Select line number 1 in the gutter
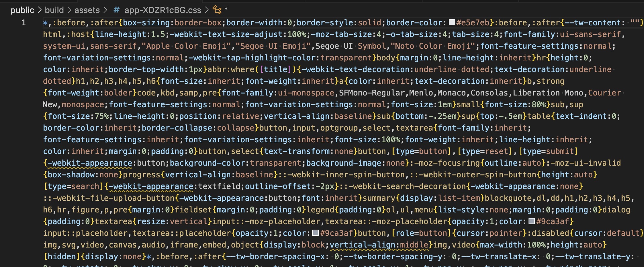 [x=23, y=22]
